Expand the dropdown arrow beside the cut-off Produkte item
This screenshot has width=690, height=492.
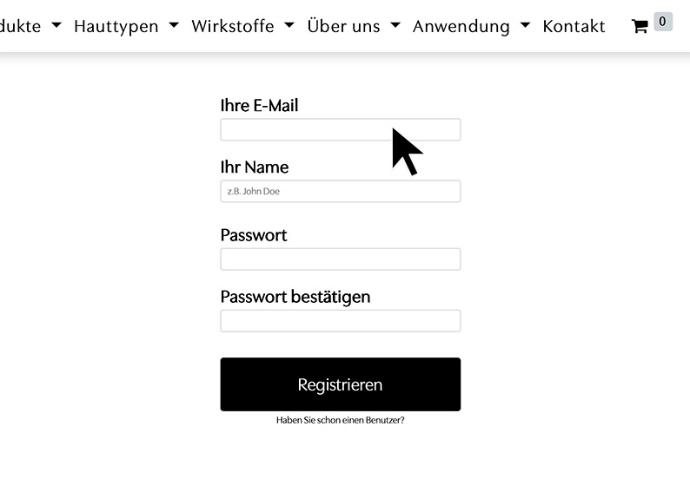click(x=56, y=26)
